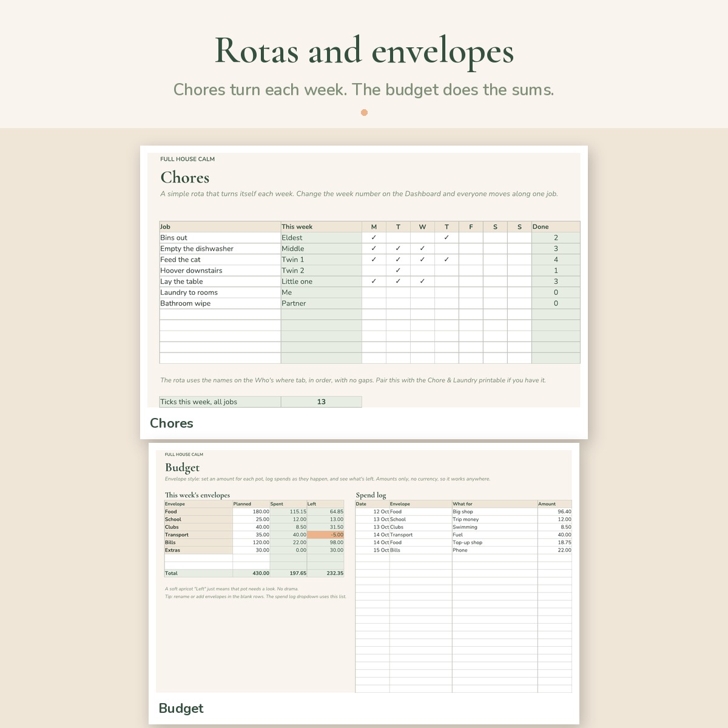
Task: Open envelope dropdown on 12 Oct row
Action: (x=420, y=512)
